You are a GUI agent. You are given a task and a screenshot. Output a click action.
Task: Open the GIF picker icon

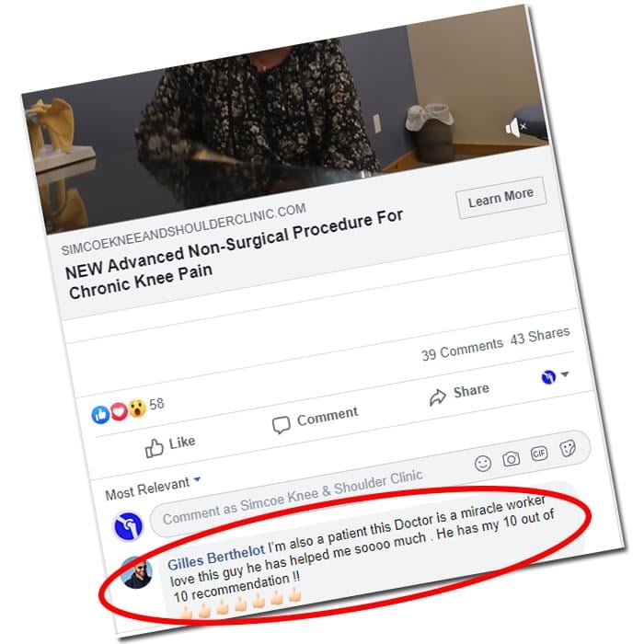click(539, 454)
